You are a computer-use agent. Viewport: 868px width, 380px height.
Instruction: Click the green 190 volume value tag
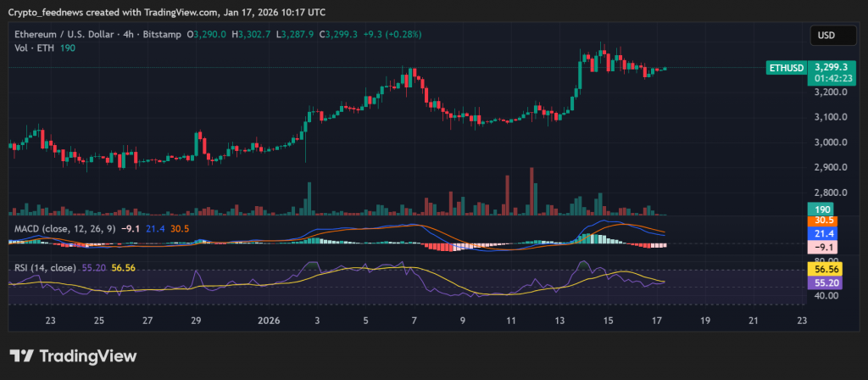tap(823, 209)
